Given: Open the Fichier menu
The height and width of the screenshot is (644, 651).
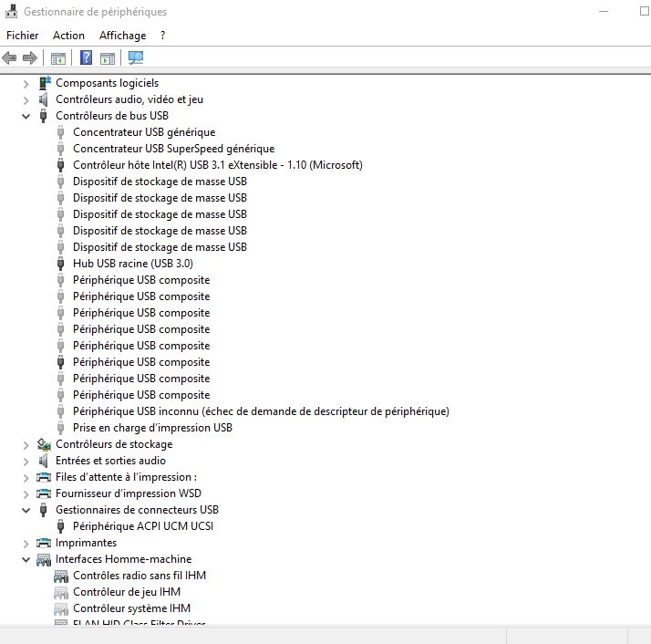Looking at the screenshot, I should point(23,36).
